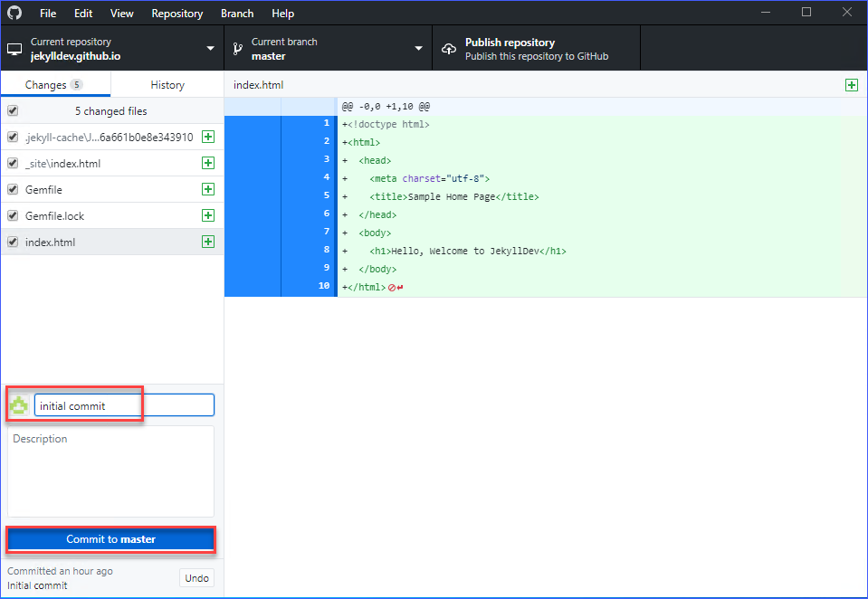Switch to the Changes tab

point(55,85)
